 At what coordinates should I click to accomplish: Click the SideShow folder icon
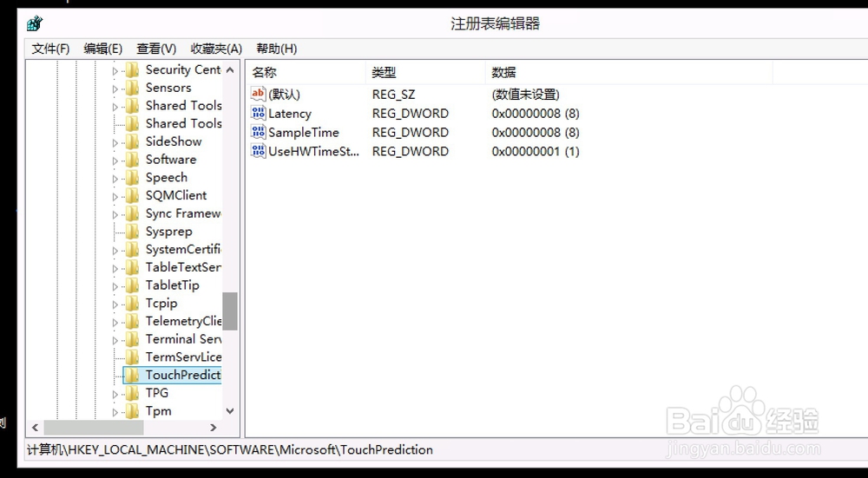(132, 141)
